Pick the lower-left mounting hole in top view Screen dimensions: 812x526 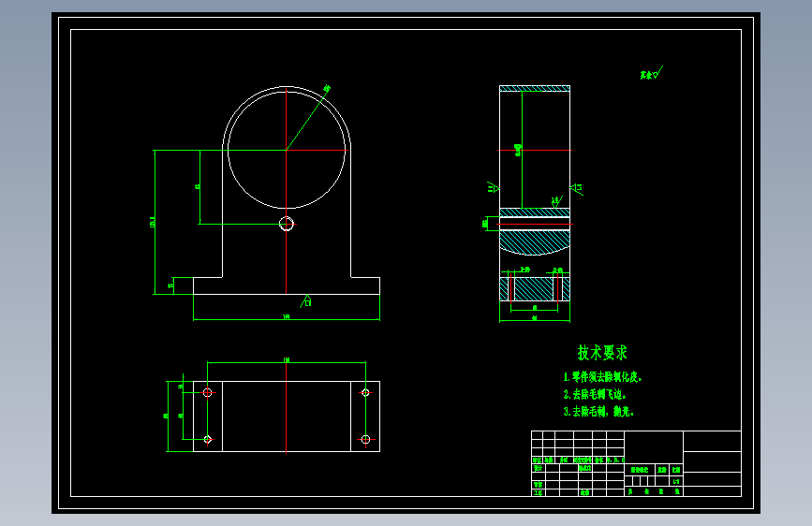pos(208,440)
